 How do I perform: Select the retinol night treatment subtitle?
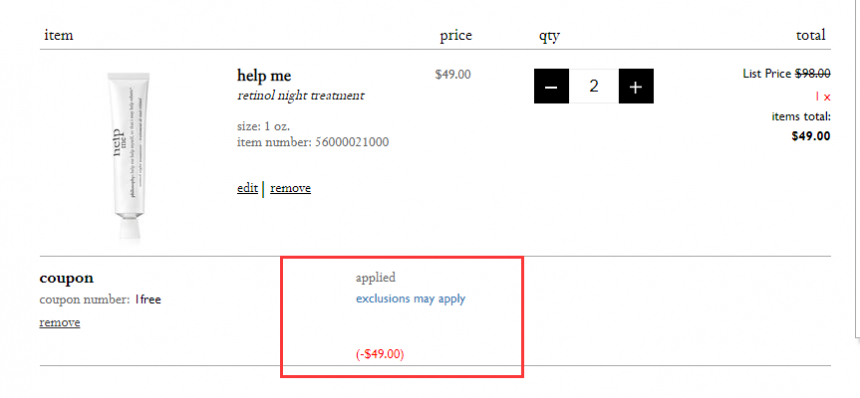[x=301, y=95]
